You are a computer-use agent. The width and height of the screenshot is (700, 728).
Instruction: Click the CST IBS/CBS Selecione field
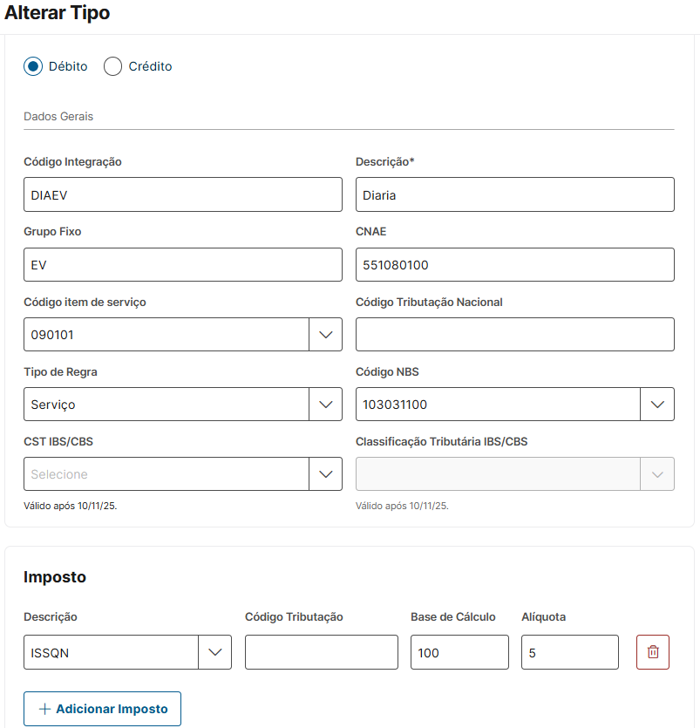point(166,474)
